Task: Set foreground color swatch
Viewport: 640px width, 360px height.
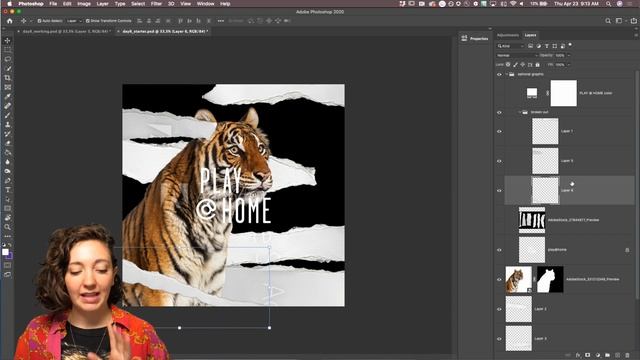Action: 5,252
